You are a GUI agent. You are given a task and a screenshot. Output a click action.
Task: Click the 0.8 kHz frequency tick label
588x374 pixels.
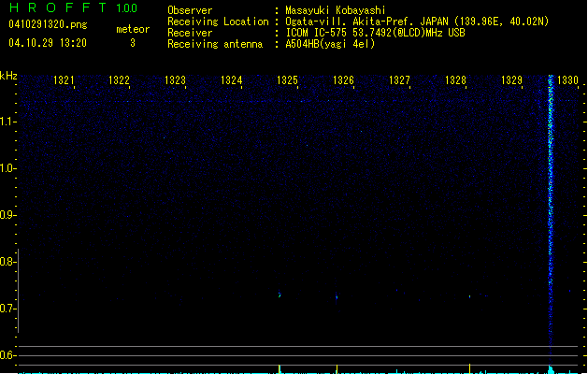[x=7, y=262]
